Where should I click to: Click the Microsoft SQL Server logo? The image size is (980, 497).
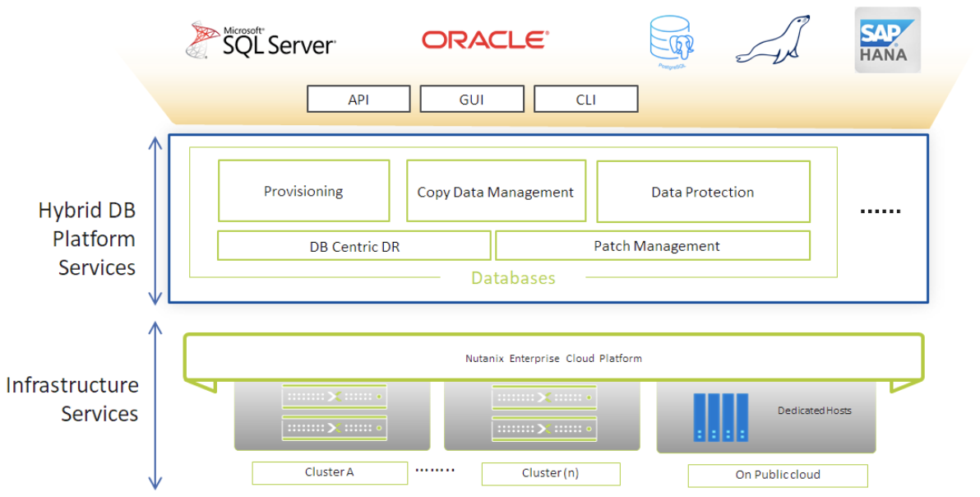click(261, 40)
